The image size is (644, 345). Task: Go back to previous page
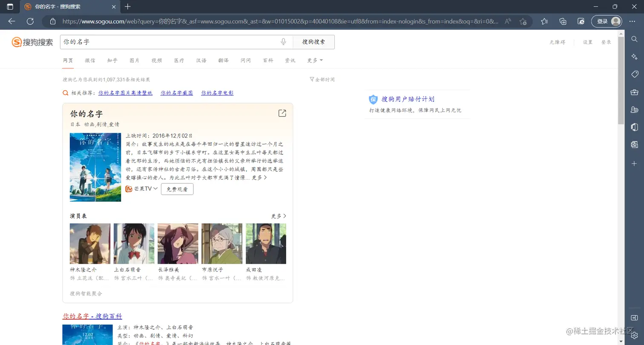pos(12,21)
